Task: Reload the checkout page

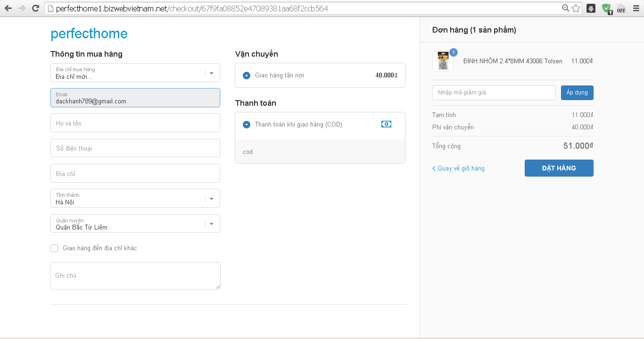Action: pyautogui.click(x=35, y=8)
